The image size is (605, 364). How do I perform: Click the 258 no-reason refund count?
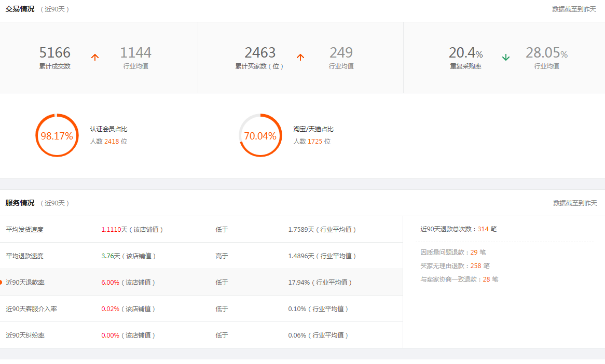(x=476, y=266)
